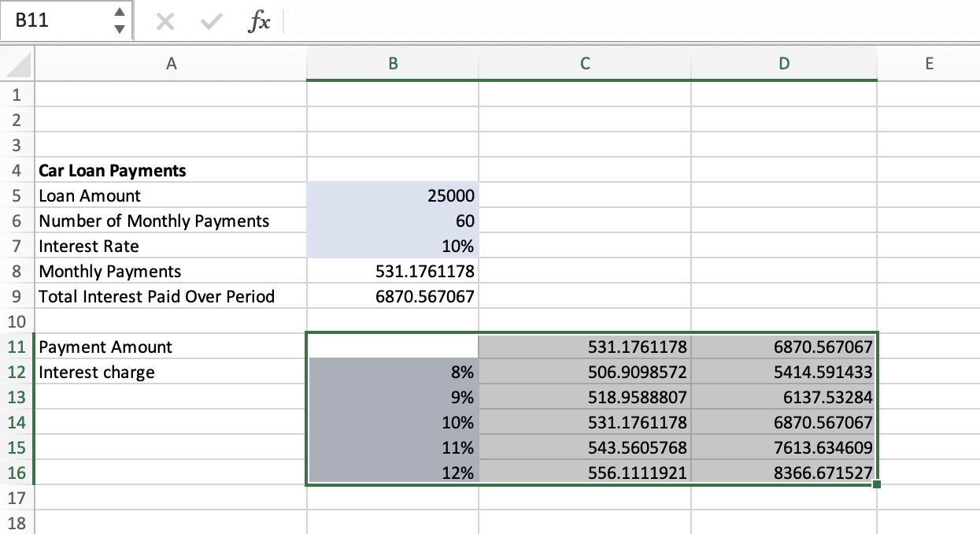Select the cell showing 556.1111921
The height and width of the screenshot is (534, 980).
tap(585, 473)
